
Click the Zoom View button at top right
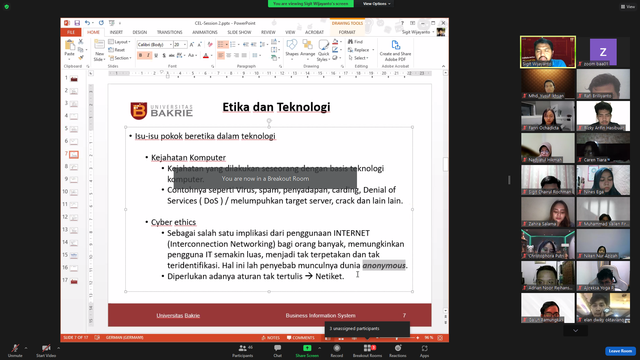(x=628, y=7)
